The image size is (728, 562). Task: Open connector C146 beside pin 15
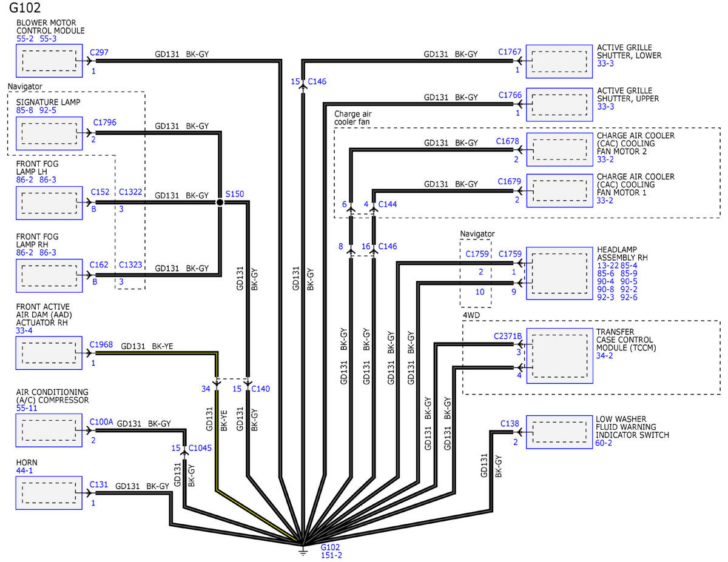[x=317, y=81]
